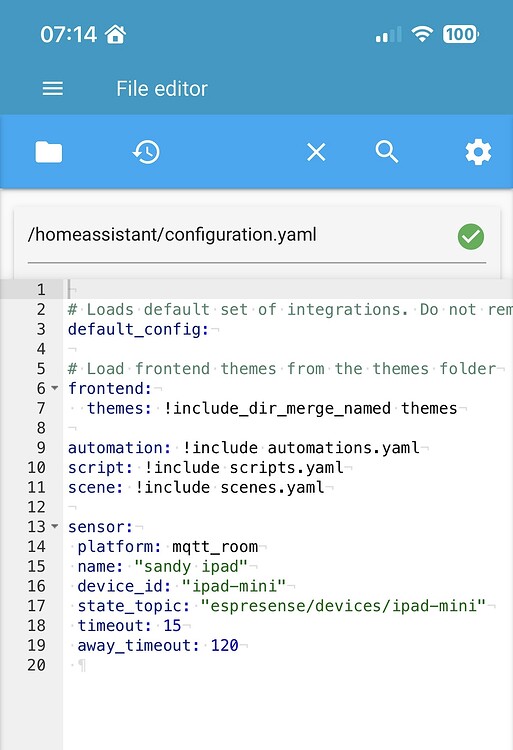Click the name value "sandy ipad"

pyautogui.click(x=191, y=566)
